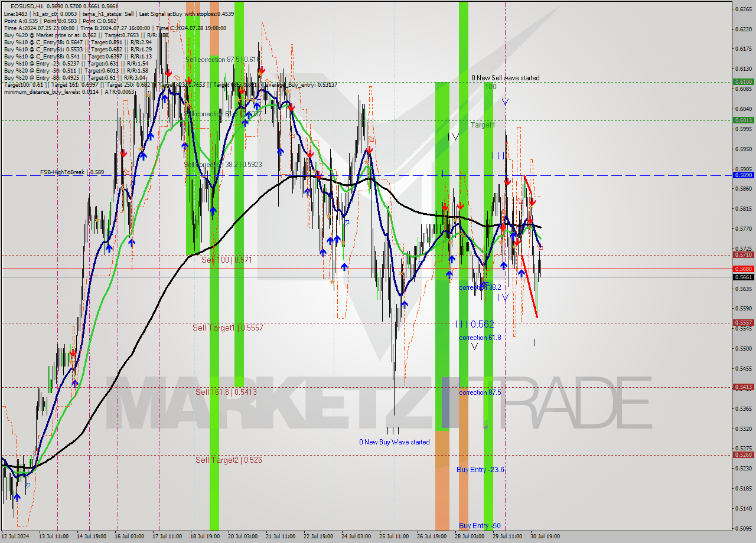Click the '28 Jul 03:00' date label
The width and height of the screenshot is (756, 543).
pos(470,537)
